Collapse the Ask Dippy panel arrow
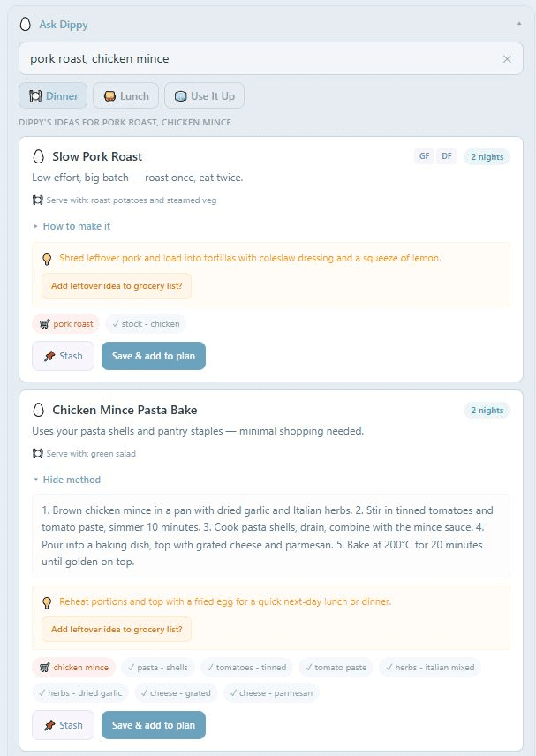The height and width of the screenshot is (756, 536). (x=518, y=25)
